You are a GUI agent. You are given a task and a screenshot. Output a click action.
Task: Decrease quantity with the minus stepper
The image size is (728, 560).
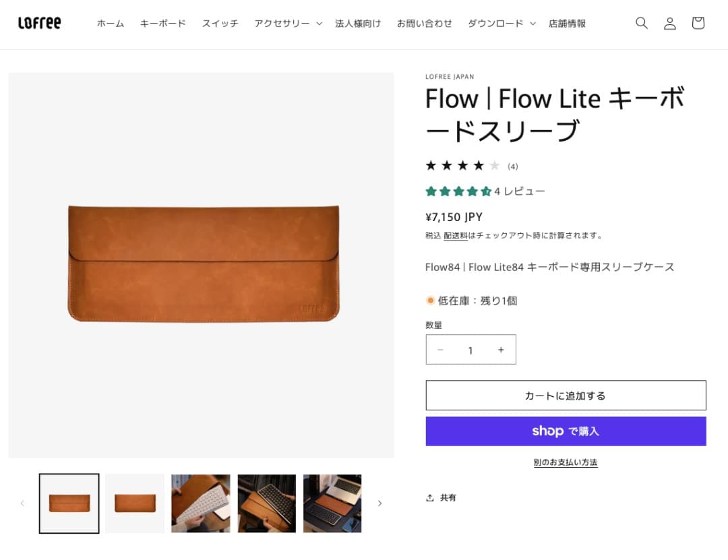(x=440, y=350)
